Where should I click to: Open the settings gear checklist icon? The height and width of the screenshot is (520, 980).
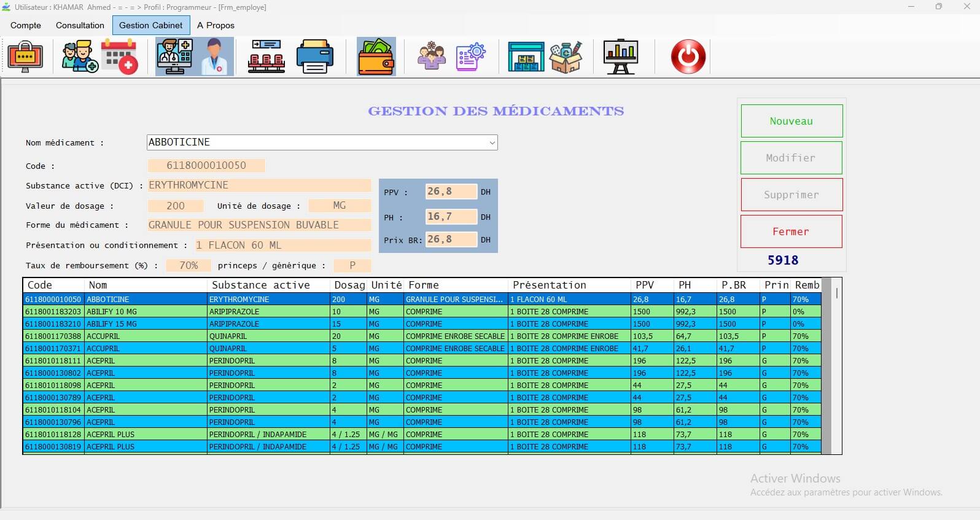(x=471, y=56)
